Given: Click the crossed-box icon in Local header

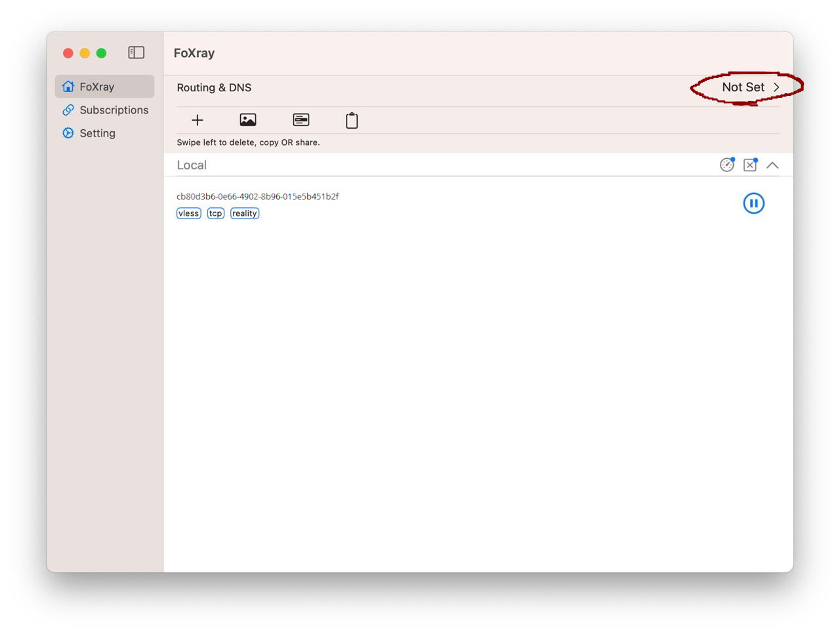Looking at the screenshot, I should 750,165.
